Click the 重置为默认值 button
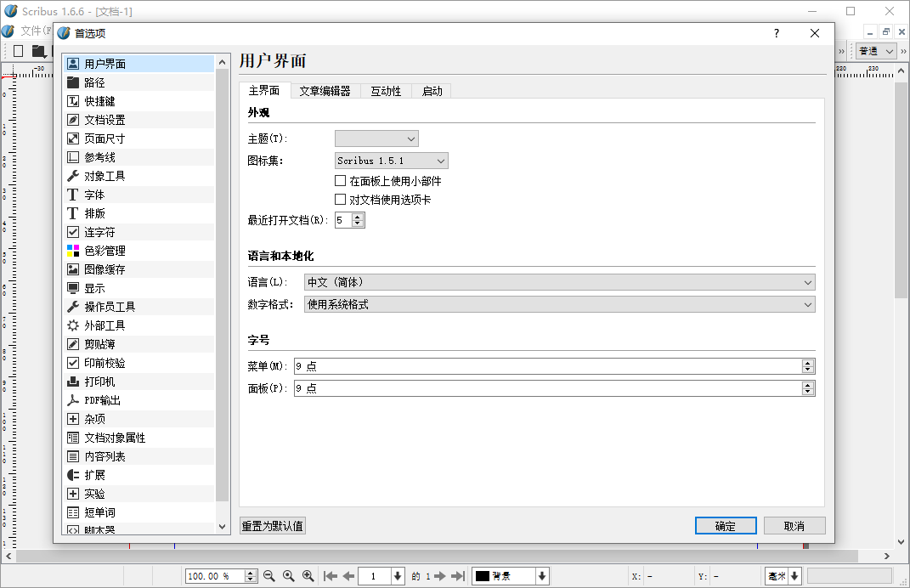Screen dimensions: 910x588 click(x=272, y=525)
